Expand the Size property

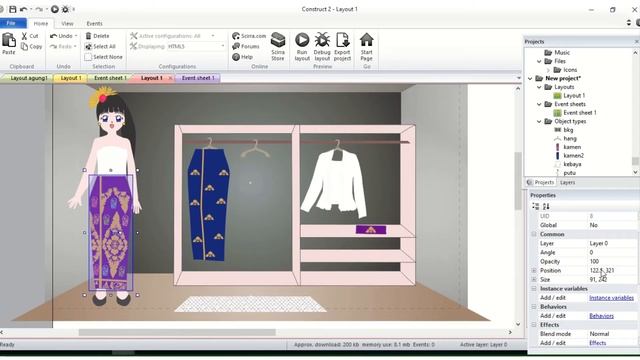point(534,280)
